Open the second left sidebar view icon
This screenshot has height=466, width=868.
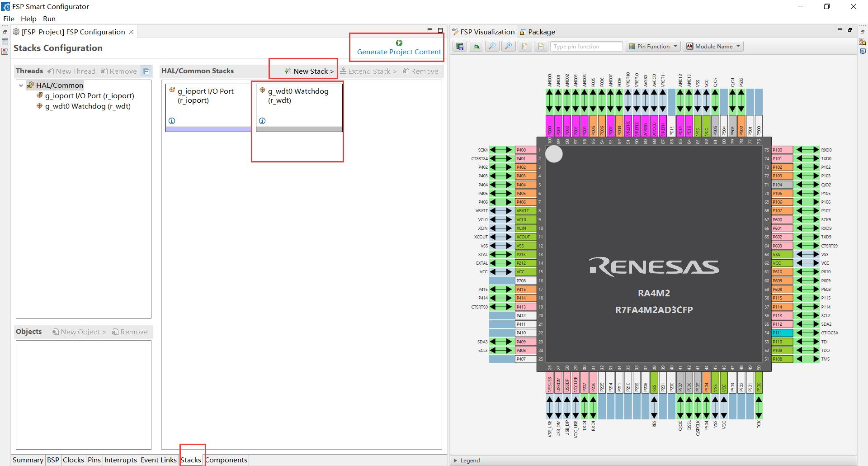tap(5, 42)
